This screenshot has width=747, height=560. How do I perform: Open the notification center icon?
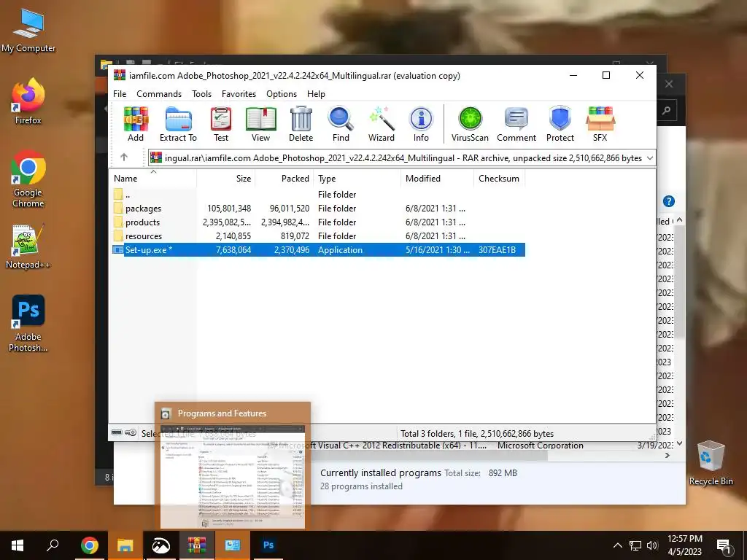click(x=724, y=547)
